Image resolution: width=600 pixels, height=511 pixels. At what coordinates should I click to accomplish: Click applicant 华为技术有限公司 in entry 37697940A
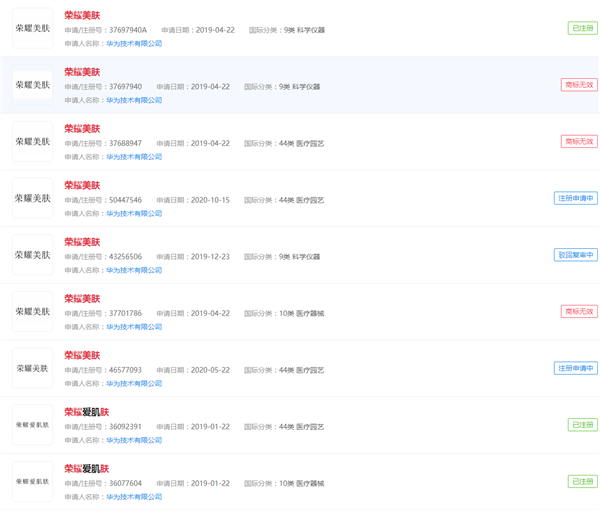tap(134, 44)
